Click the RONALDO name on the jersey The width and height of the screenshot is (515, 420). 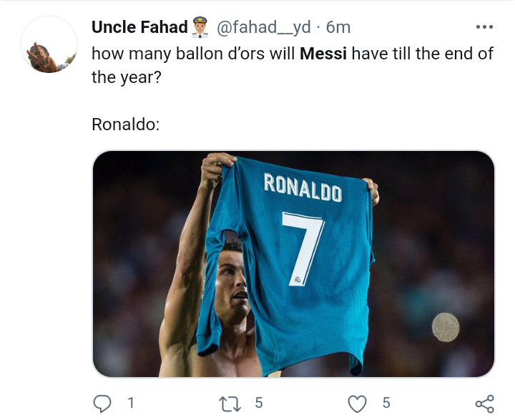pyautogui.click(x=303, y=187)
